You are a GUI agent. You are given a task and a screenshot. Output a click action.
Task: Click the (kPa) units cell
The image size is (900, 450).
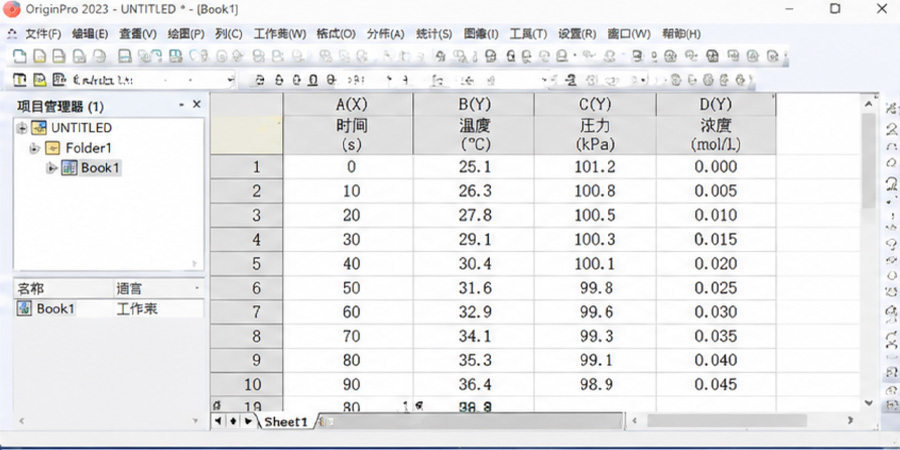click(595, 145)
